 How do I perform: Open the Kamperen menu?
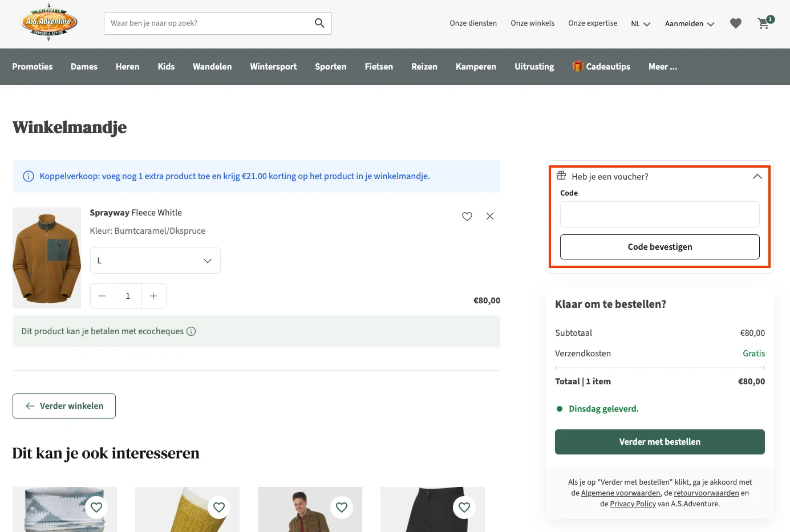point(476,67)
